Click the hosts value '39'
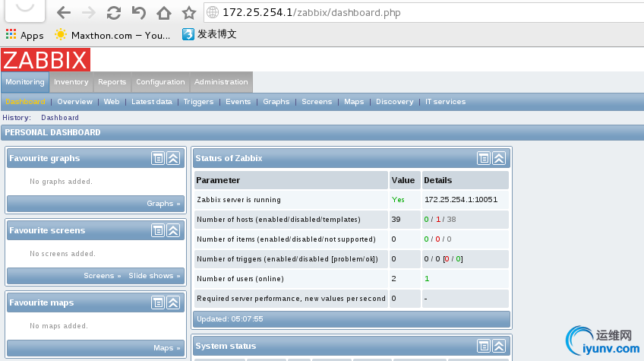The image size is (644, 361). tap(396, 219)
